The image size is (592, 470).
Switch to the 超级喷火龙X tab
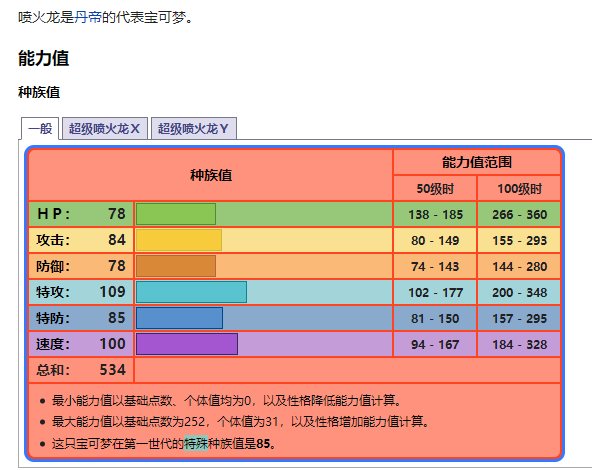click(x=105, y=129)
